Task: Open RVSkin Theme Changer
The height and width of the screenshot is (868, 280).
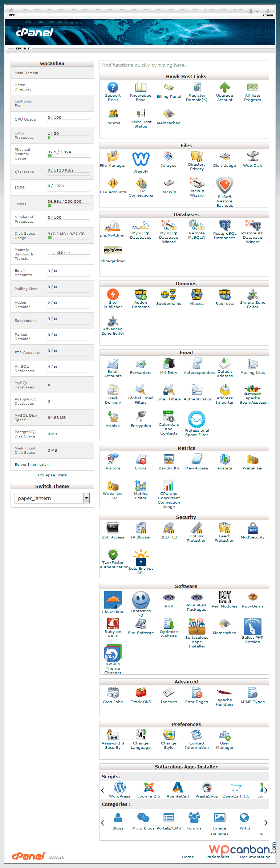Action: pyautogui.click(x=113, y=653)
